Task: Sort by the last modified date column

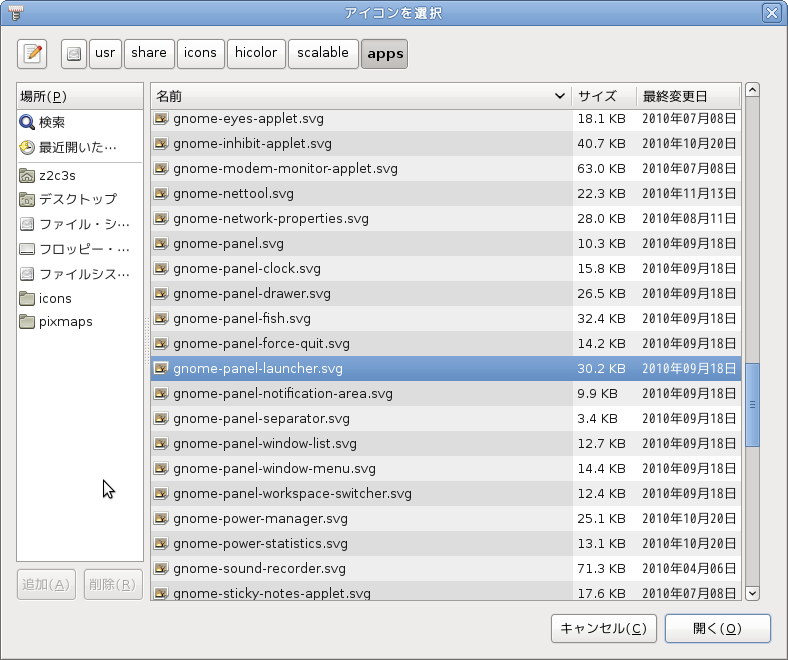Action: pyautogui.click(x=688, y=96)
